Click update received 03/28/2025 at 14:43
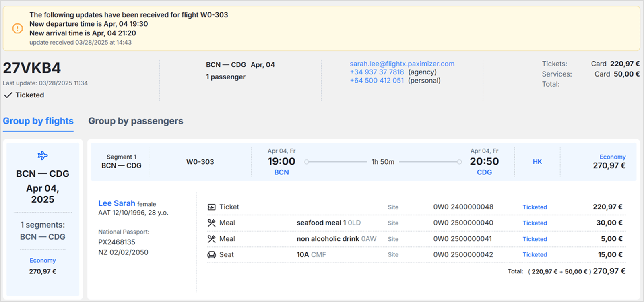The width and height of the screenshot is (644, 302). [x=80, y=42]
